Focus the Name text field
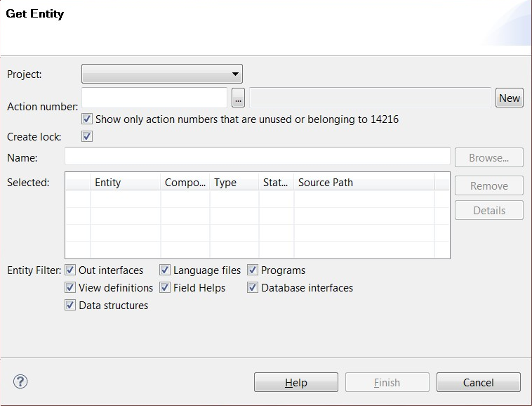The width and height of the screenshot is (532, 406). 257,156
